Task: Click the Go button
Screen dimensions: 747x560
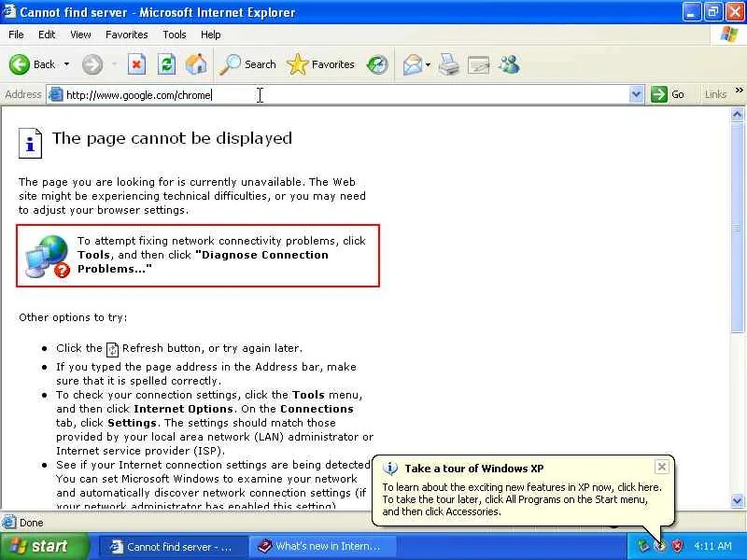Action: 668,94
